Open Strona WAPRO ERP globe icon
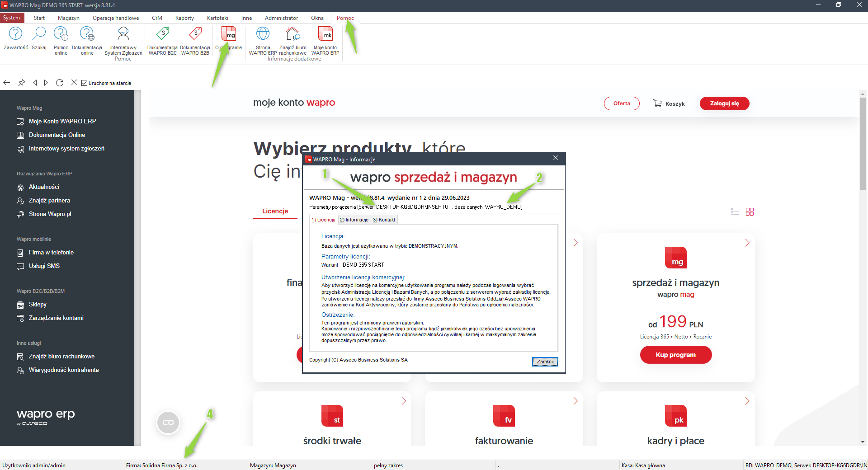Viewport: 868px width, 470px height. tap(263, 33)
